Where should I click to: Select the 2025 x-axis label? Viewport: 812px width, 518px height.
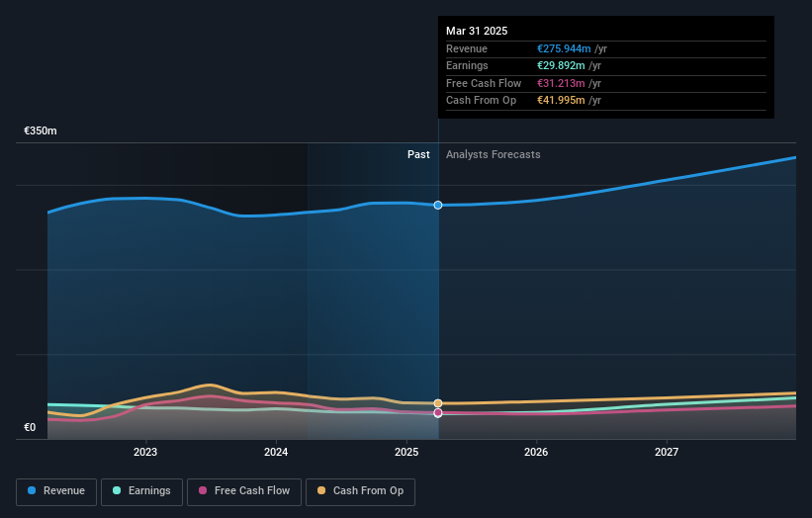(x=406, y=452)
